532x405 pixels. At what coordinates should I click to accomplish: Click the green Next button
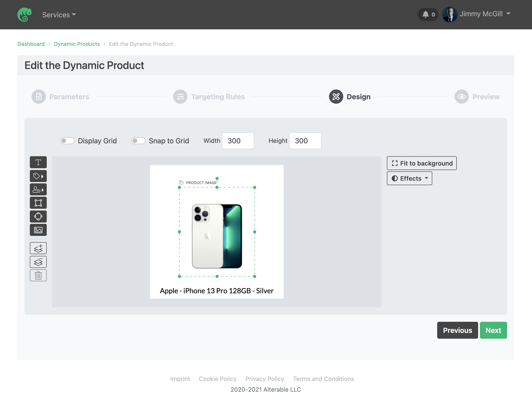[x=493, y=330]
